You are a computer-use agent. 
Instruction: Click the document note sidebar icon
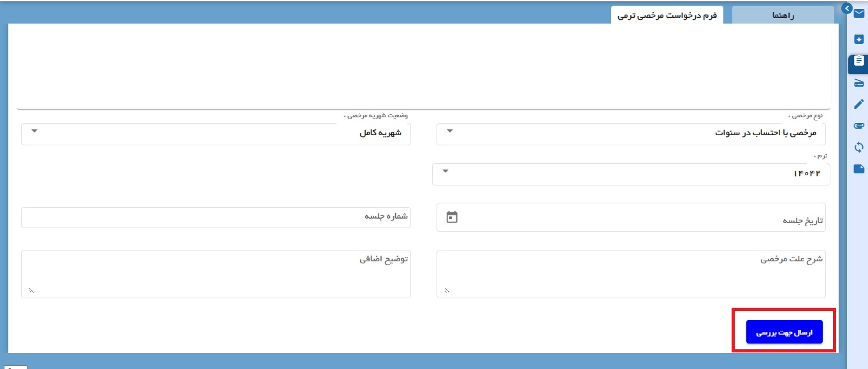point(859,169)
